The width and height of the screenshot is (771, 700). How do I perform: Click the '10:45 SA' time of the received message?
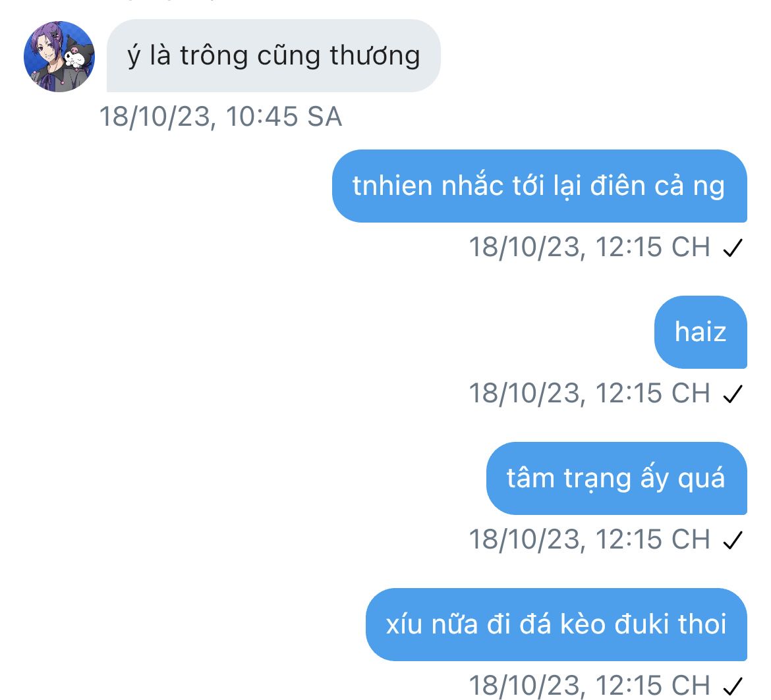pos(284,117)
